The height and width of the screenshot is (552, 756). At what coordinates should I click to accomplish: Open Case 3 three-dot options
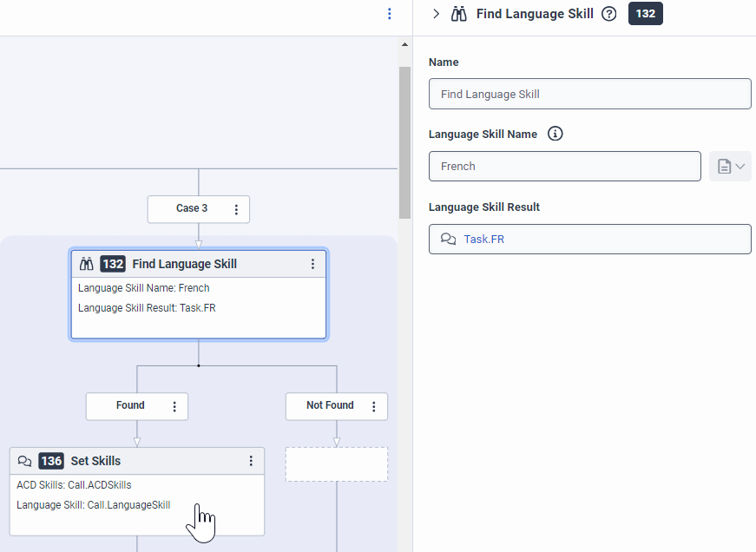pos(236,209)
